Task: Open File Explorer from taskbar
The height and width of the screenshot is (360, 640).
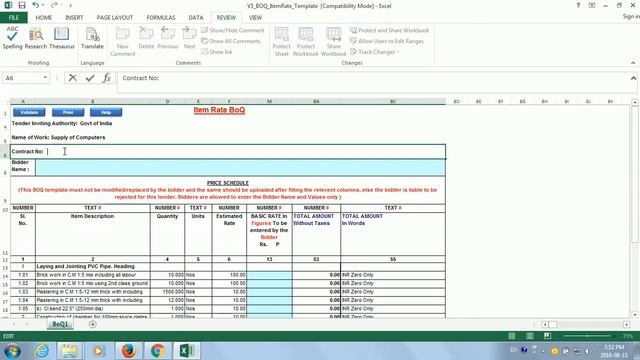Action: tap(69, 351)
